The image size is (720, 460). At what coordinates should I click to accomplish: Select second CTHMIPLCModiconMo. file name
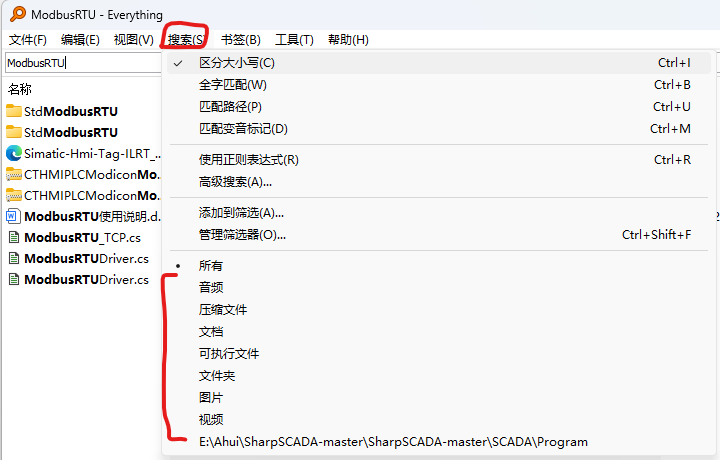(92, 196)
